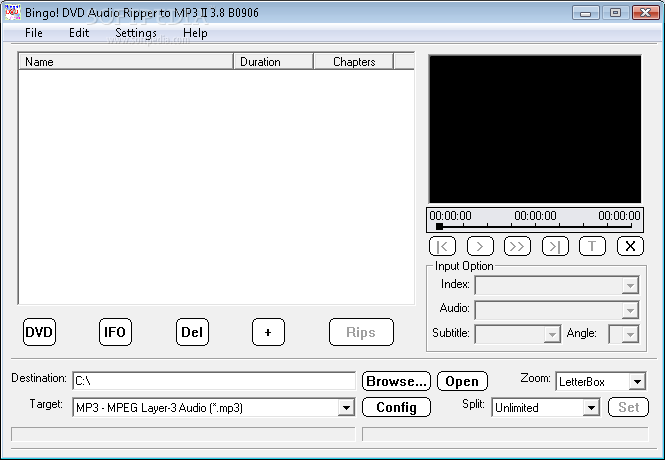665x460 pixels.
Task: Click the X button below preview
Action: click(630, 246)
